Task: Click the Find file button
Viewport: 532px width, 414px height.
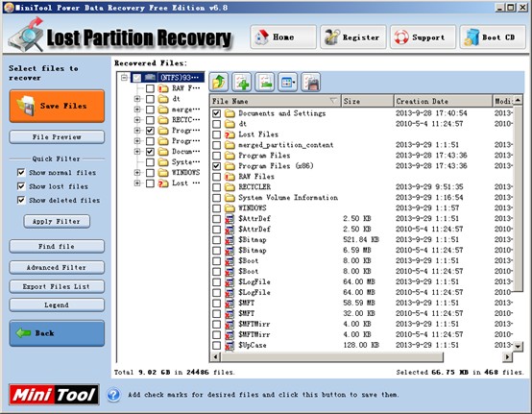Action: (57, 246)
